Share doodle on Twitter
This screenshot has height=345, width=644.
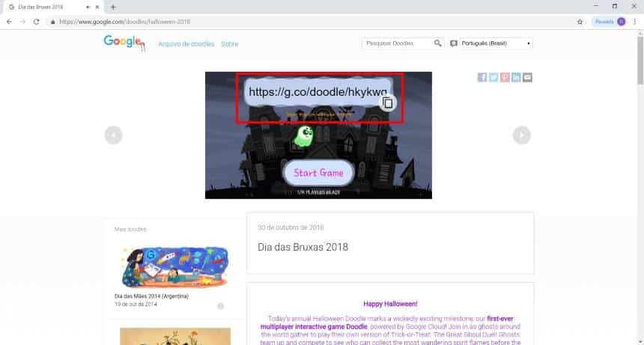click(x=493, y=77)
